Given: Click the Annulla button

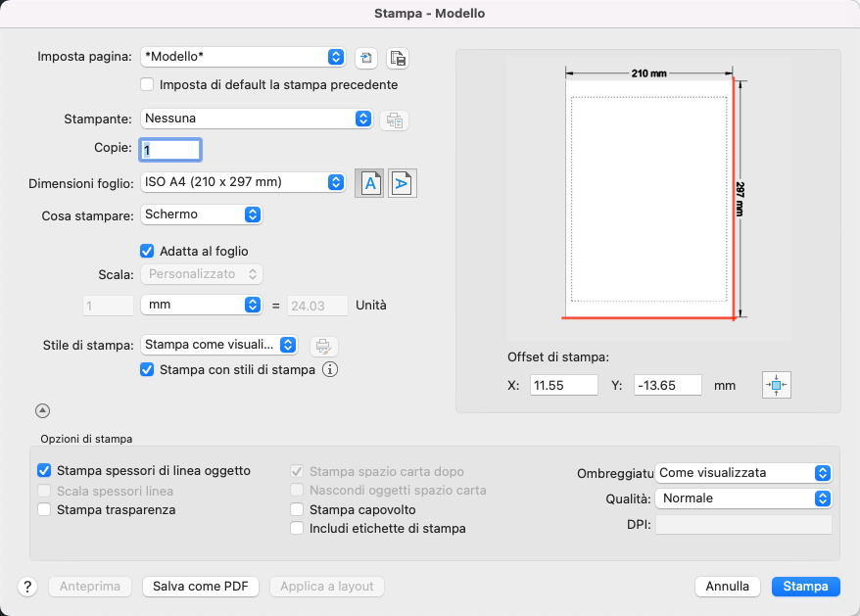Looking at the screenshot, I should pos(727,587).
